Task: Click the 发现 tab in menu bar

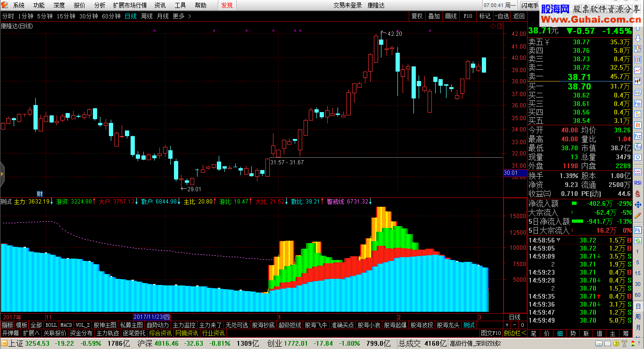Action: pos(227,5)
